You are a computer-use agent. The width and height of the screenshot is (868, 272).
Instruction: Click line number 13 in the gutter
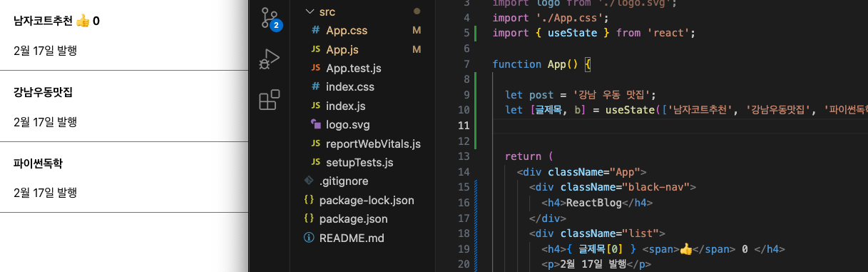click(x=464, y=156)
